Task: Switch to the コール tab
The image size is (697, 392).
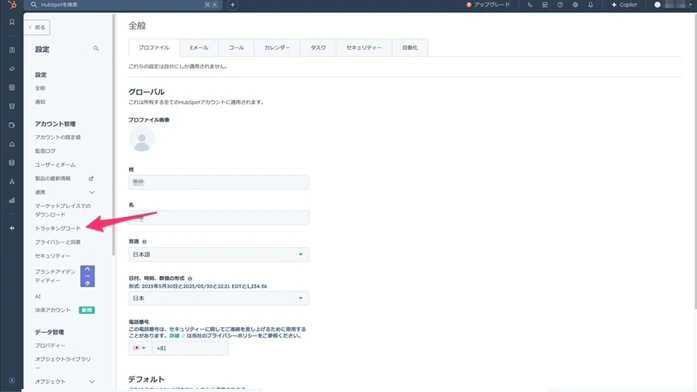Action: point(236,48)
